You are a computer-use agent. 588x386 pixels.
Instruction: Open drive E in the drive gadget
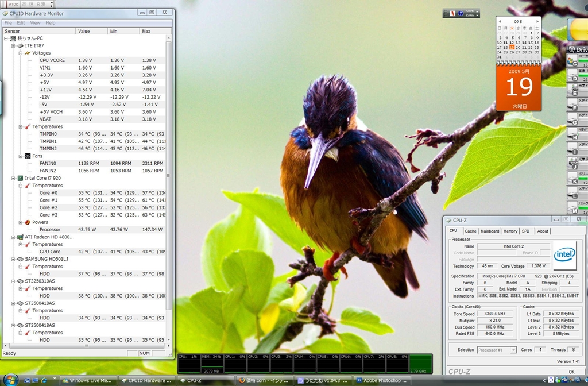[x=572, y=90]
